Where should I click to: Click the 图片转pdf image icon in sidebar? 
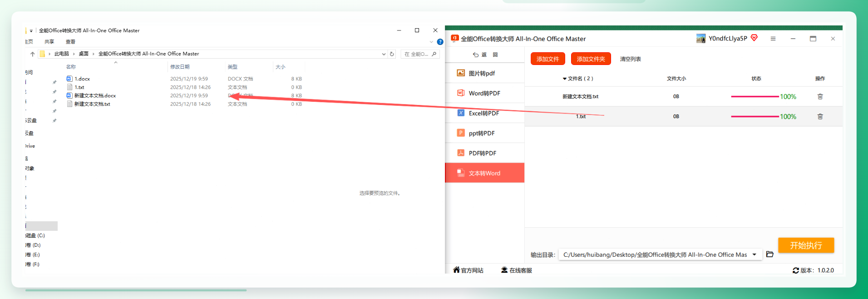(x=460, y=73)
